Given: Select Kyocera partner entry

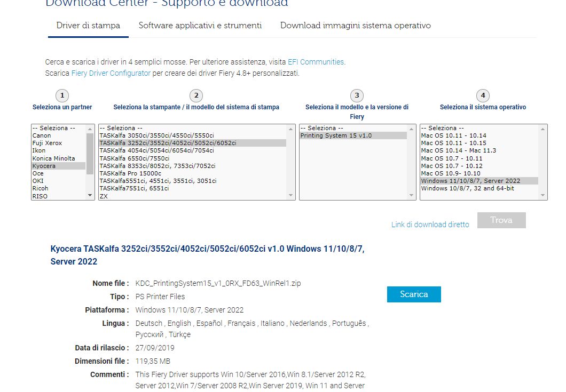Looking at the screenshot, I should 59,166.
